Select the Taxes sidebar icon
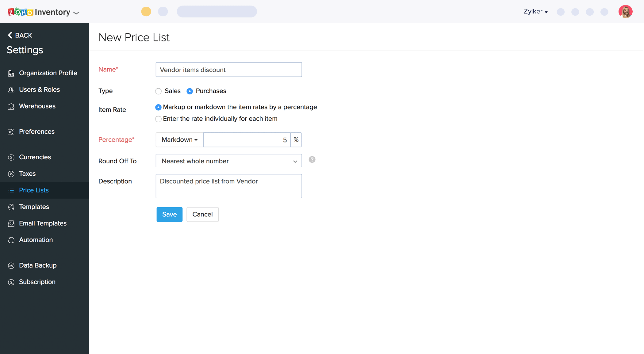The width and height of the screenshot is (644, 354). pos(11,174)
